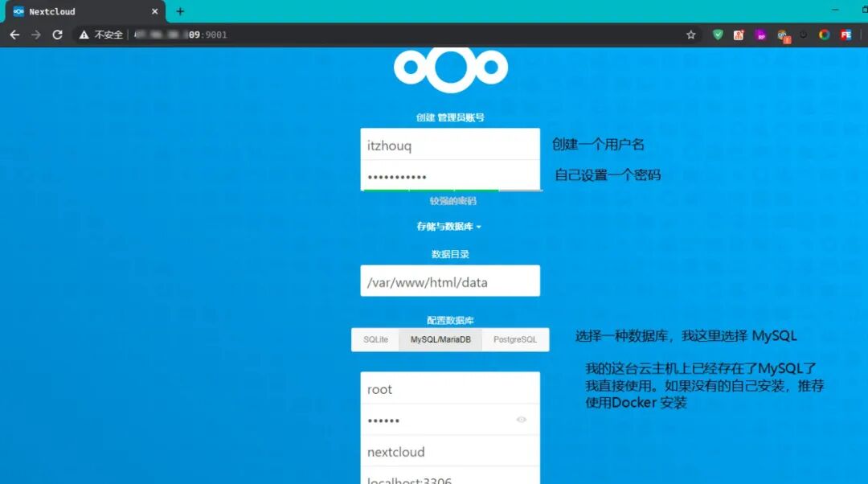Go back using the browser back arrow
The width and height of the screenshot is (868, 484).
[14, 35]
